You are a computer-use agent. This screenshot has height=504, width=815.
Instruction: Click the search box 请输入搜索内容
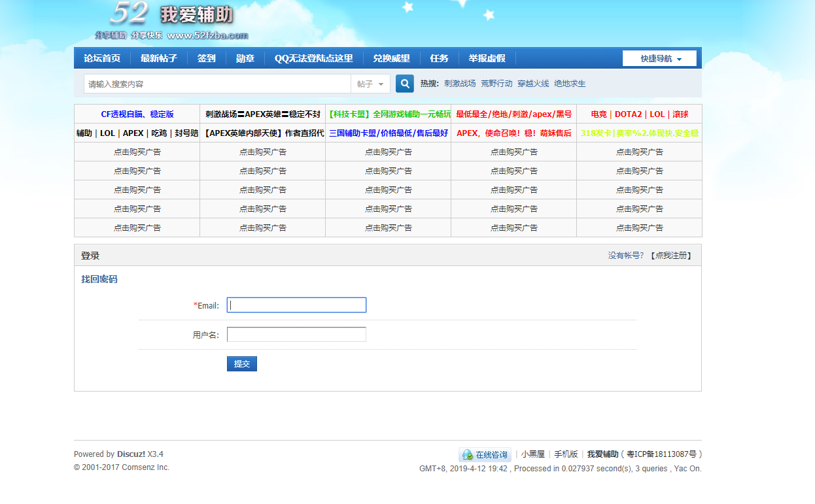(x=217, y=84)
